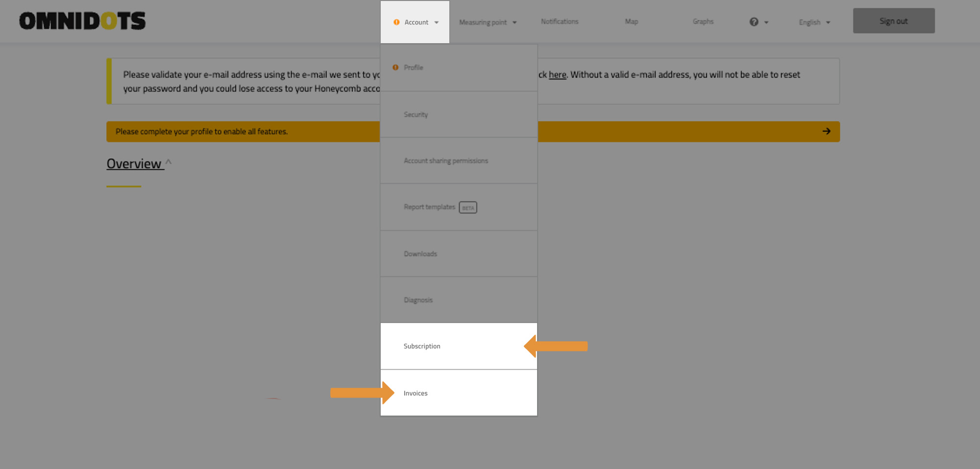Screen dimensions: 980x469
Task: Go to Downloads in the Account menu
Action: (x=420, y=254)
